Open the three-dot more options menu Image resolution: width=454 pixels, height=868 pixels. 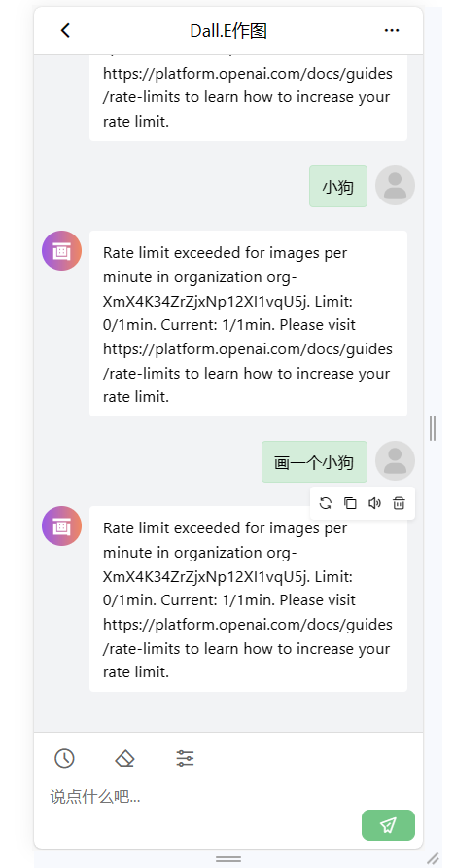pyautogui.click(x=392, y=30)
